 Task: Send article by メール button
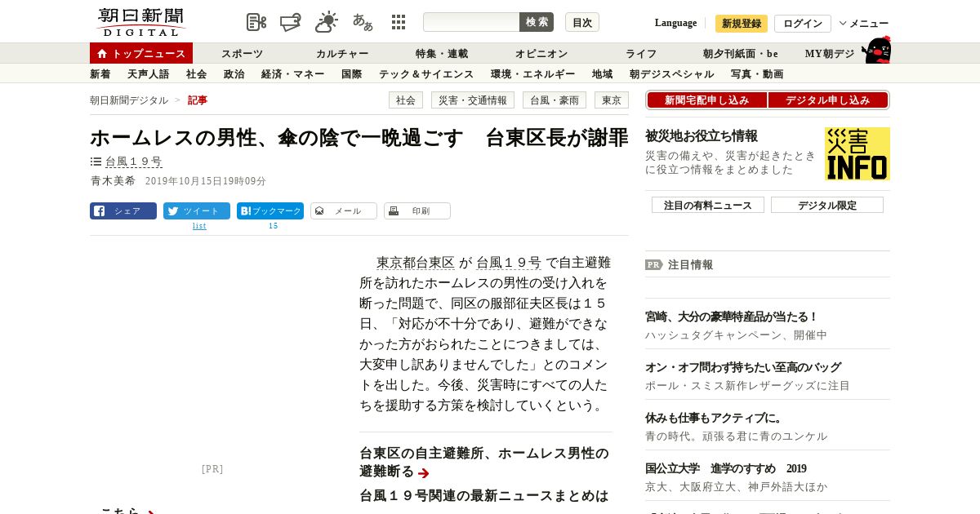(344, 210)
